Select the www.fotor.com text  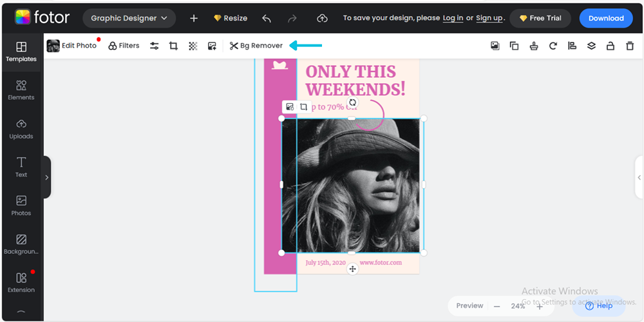tap(381, 263)
